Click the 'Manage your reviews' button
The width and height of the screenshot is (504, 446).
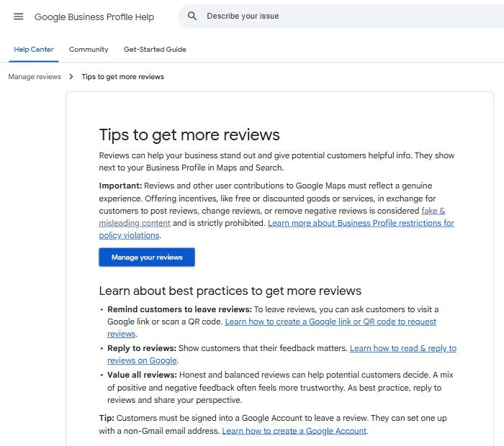click(x=147, y=258)
